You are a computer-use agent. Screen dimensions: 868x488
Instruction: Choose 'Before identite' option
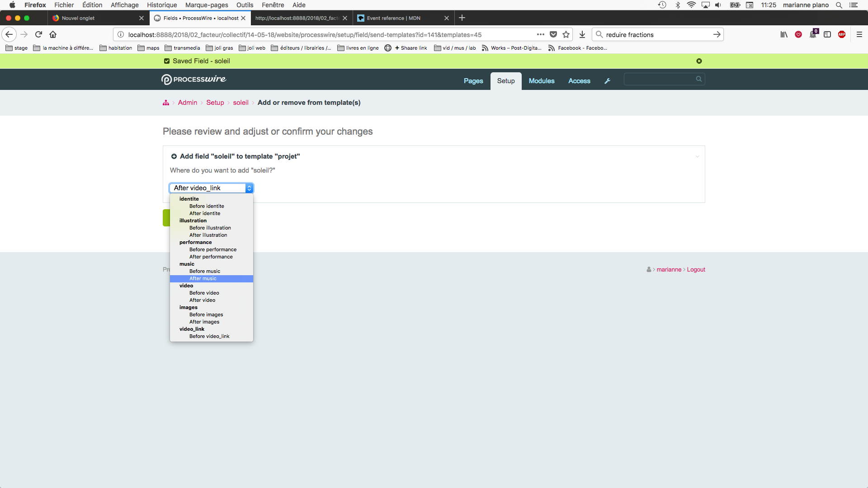coord(207,206)
